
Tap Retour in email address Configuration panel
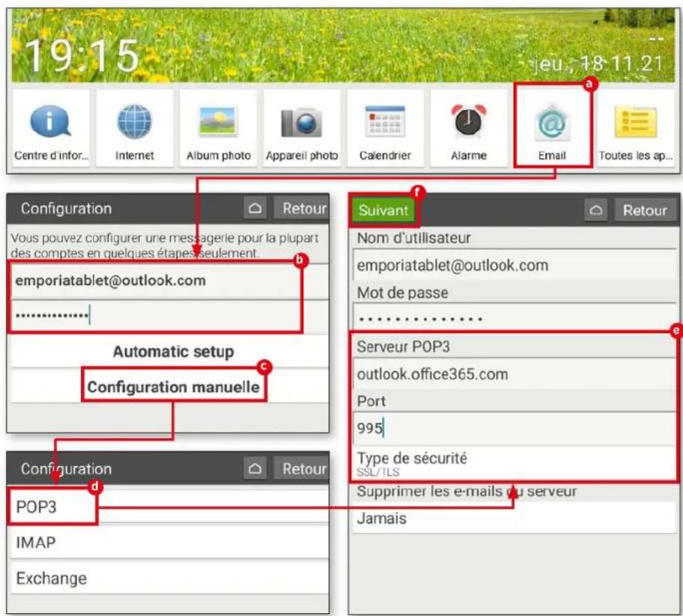(301, 208)
